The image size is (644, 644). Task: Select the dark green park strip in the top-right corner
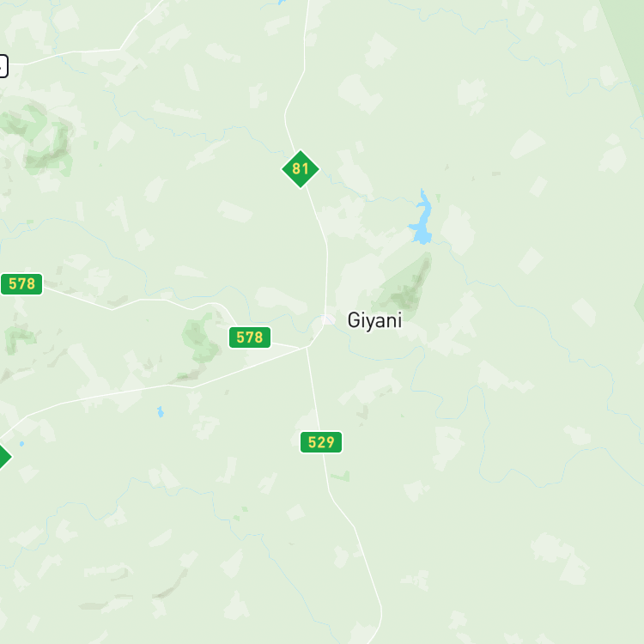pos(624,46)
